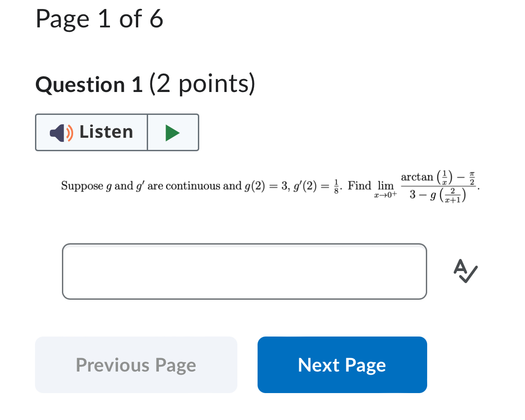
Task: Click the Page 1 of 6 label
Action: tap(100, 19)
